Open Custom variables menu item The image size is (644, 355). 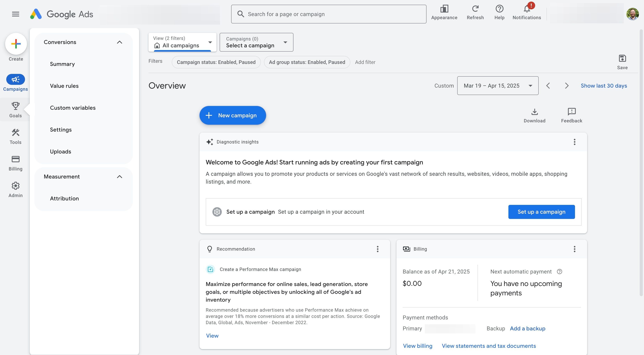point(73,108)
